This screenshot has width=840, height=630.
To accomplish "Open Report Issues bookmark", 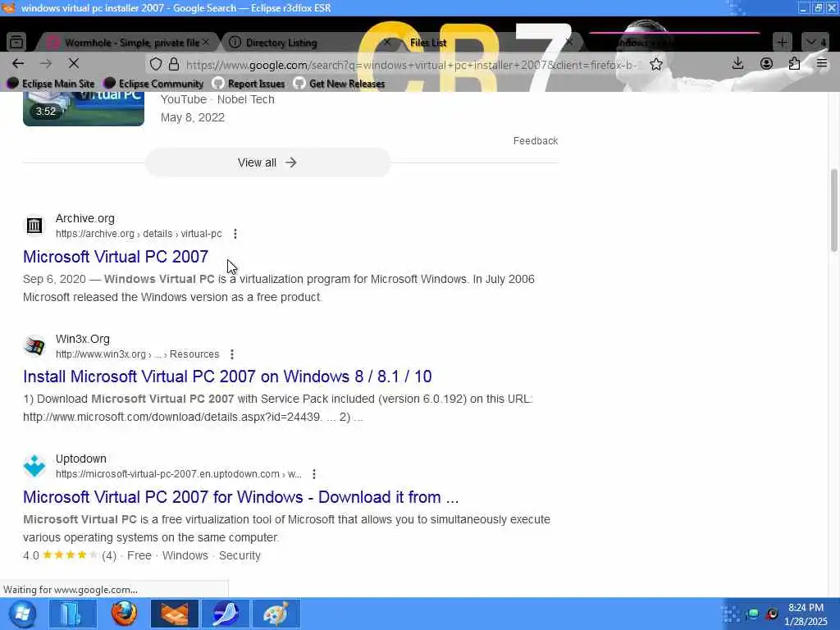I will click(249, 84).
